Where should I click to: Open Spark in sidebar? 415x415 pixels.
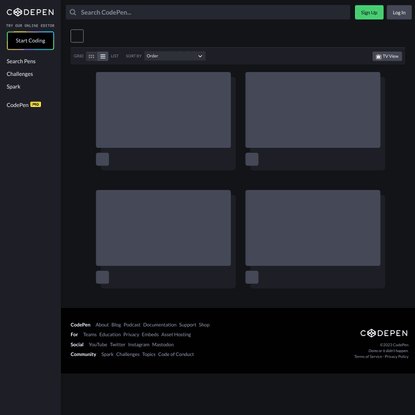13,87
